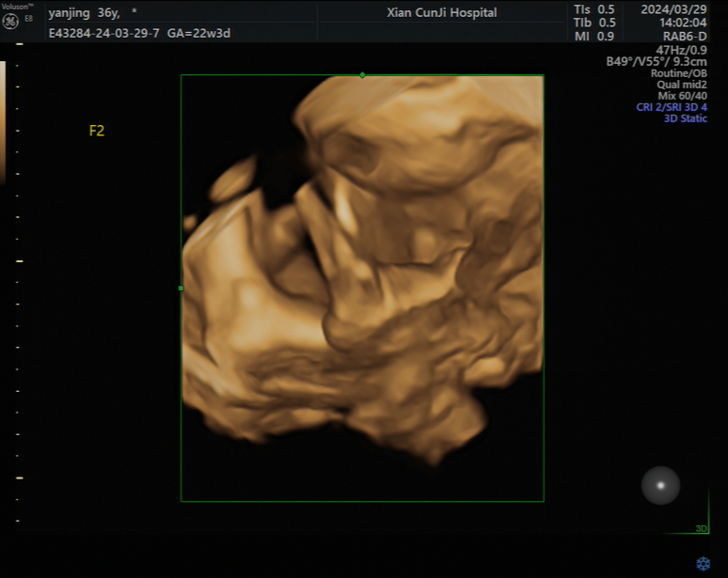The image size is (728, 578).
Task: Click the Qual mid2 quality setting
Action: [x=682, y=84]
